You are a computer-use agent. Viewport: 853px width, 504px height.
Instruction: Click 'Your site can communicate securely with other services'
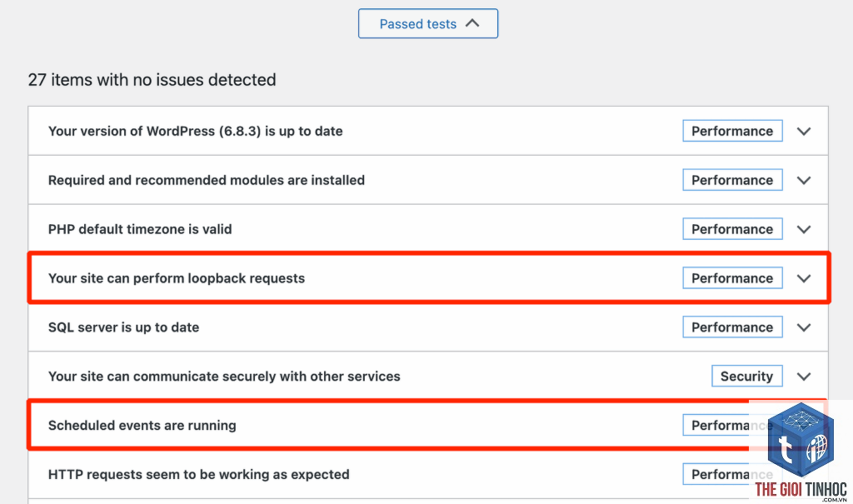tap(224, 376)
